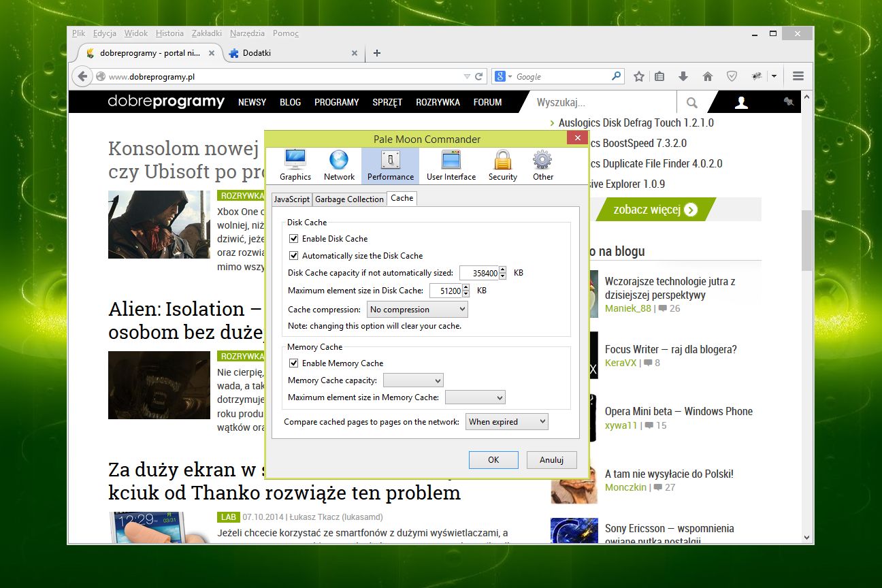882x588 pixels.
Task: Open Auslogics Disk Defrag Touch link
Action: [x=636, y=122]
